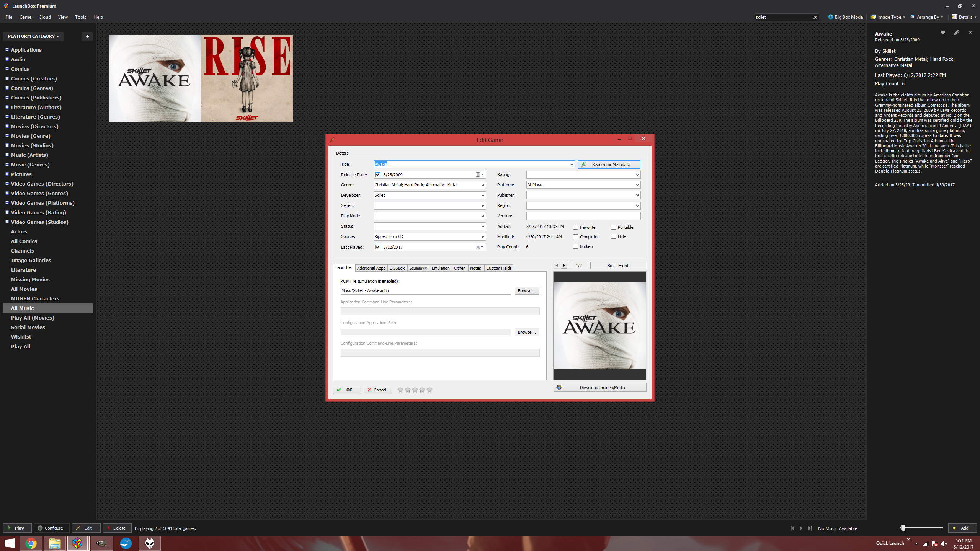Click the Delete button in bottom bar

[x=117, y=528]
